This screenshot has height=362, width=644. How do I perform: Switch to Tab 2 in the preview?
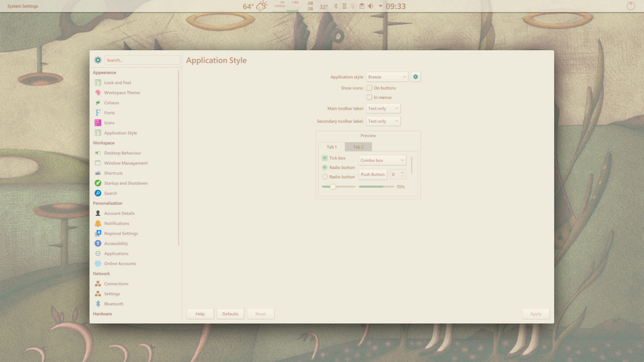pos(359,147)
